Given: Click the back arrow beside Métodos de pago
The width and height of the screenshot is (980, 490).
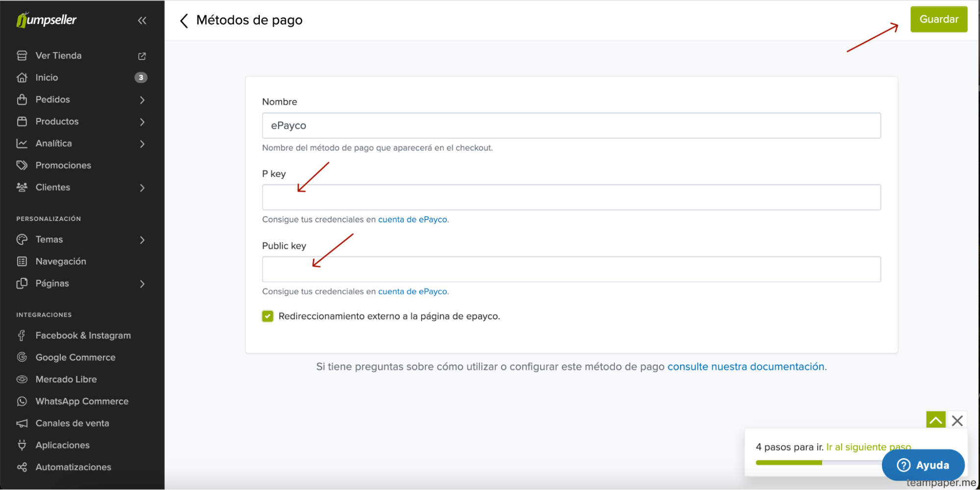Looking at the screenshot, I should pos(184,21).
